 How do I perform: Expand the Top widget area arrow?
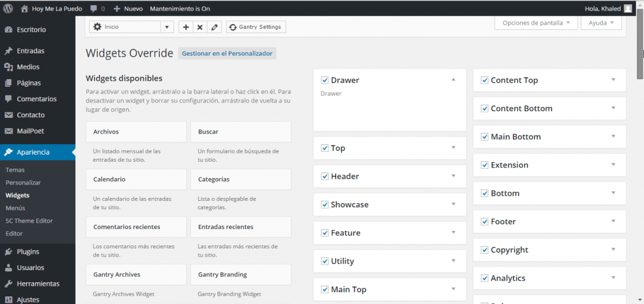click(x=453, y=148)
